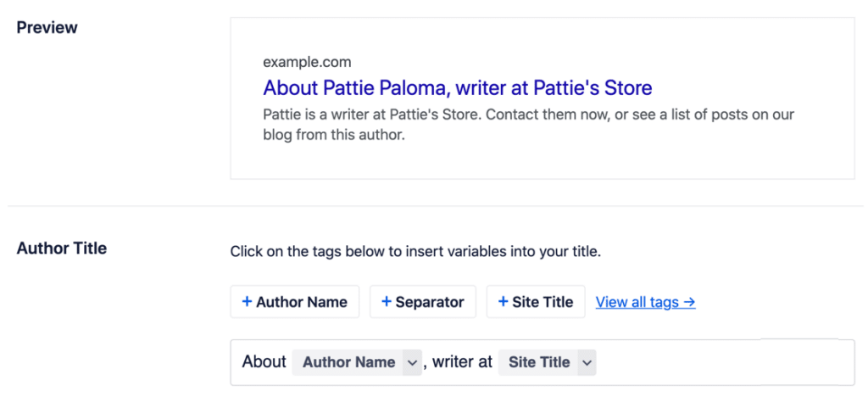
Task: Click the example.com URL in the preview
Action: coord(307,62)
